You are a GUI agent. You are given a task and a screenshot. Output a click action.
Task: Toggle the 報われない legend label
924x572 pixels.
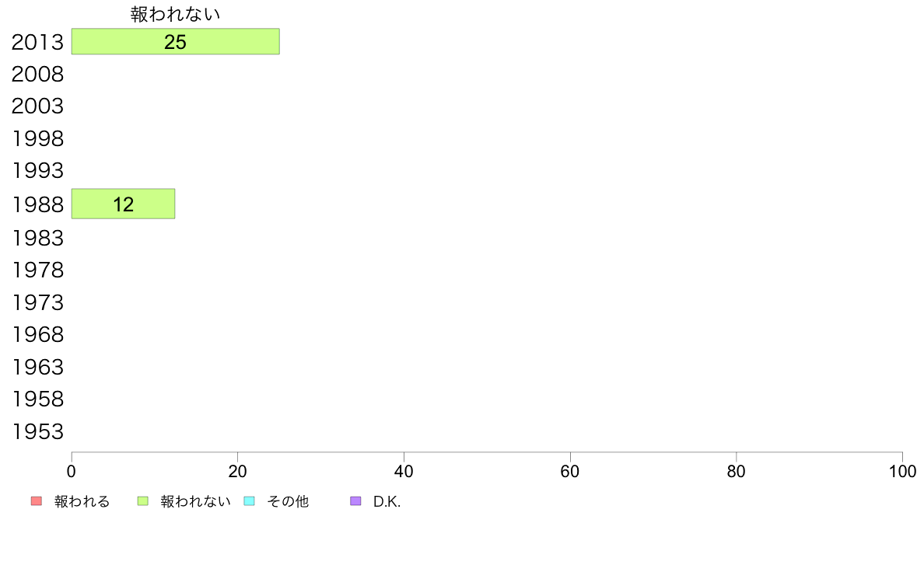pyautogui.click(x=195, y=501)
